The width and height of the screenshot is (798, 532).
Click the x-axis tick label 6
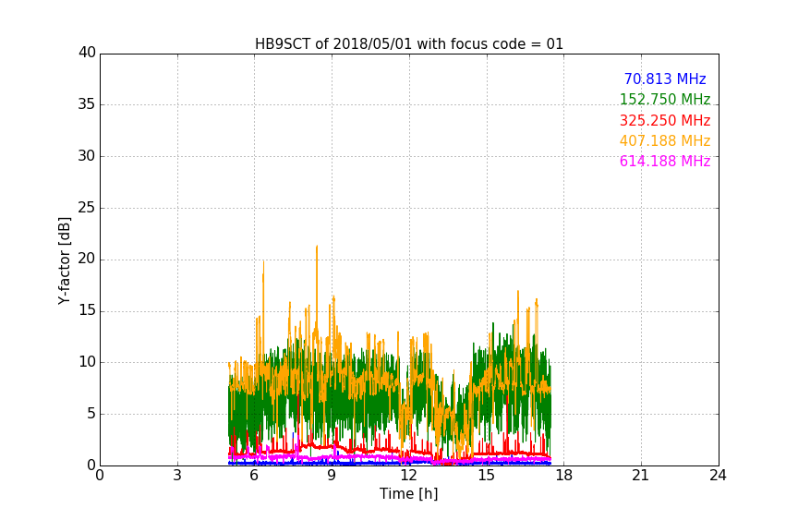254,476
